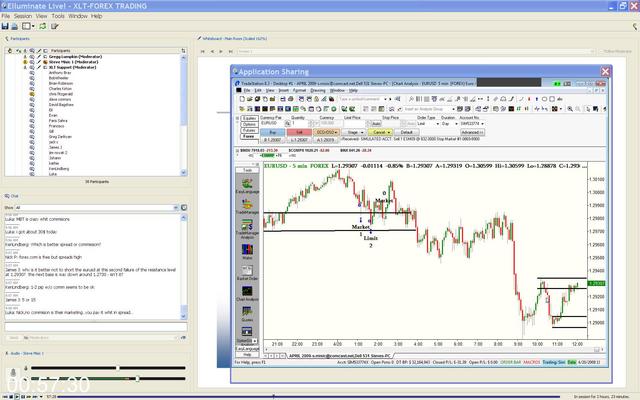Select participant XLT Support (Moderator)
The height and width of the screenshot is (400, 640).
[72, 67]
